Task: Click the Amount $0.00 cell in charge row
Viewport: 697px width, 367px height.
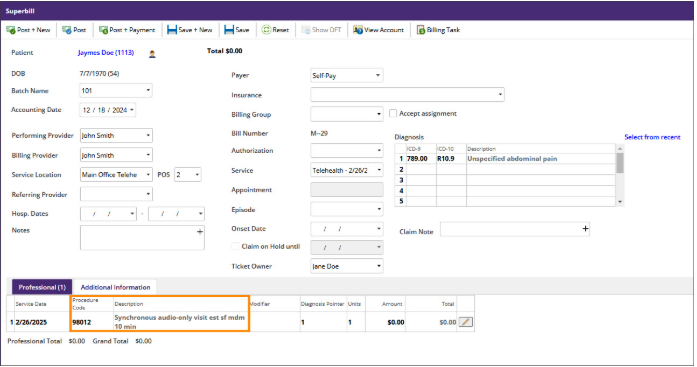Action: click(x=385, y=322)
